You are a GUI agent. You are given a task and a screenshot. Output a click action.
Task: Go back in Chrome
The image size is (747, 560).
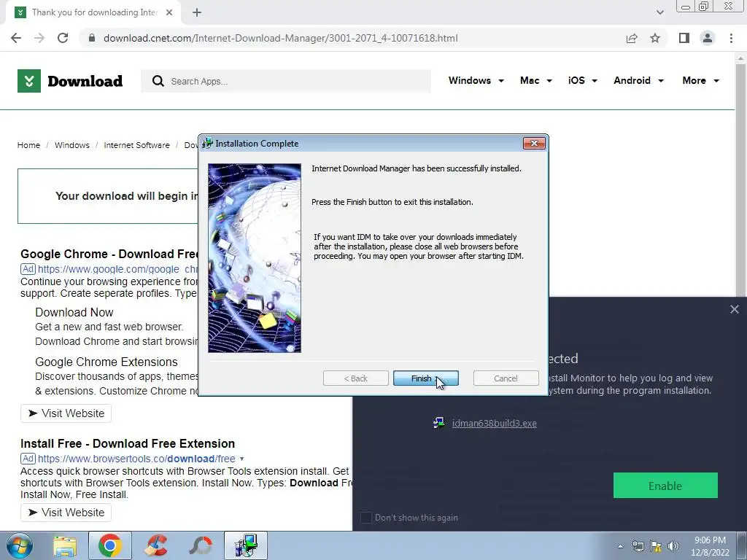(x=16, y=38)
